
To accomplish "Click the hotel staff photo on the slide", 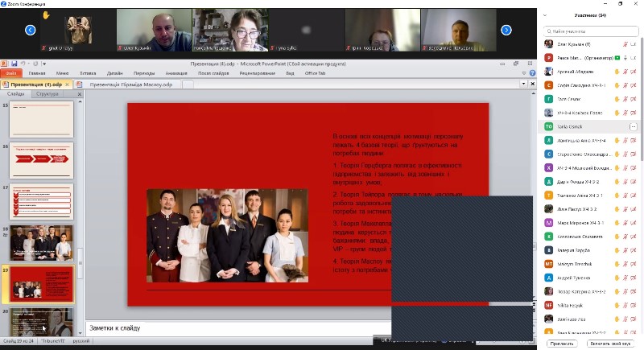I will (227, 236).
